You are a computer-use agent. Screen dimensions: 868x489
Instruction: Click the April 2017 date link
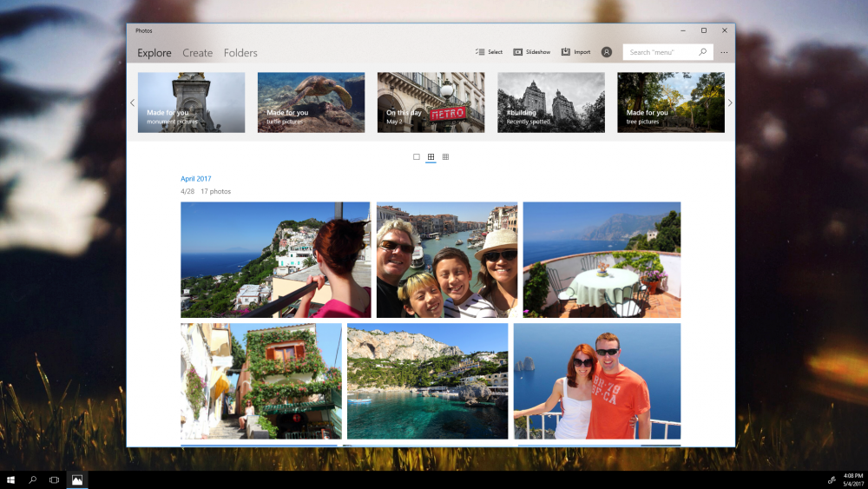(196, 179)
